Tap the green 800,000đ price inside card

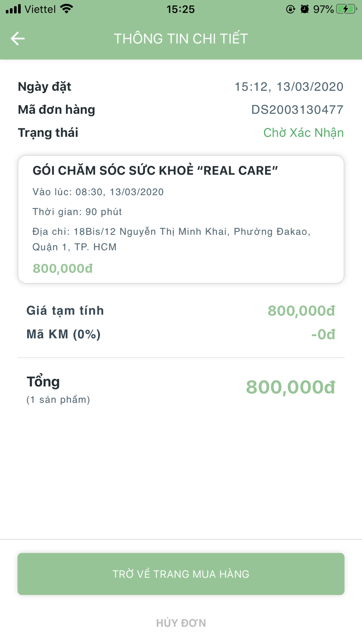[63, 268]
